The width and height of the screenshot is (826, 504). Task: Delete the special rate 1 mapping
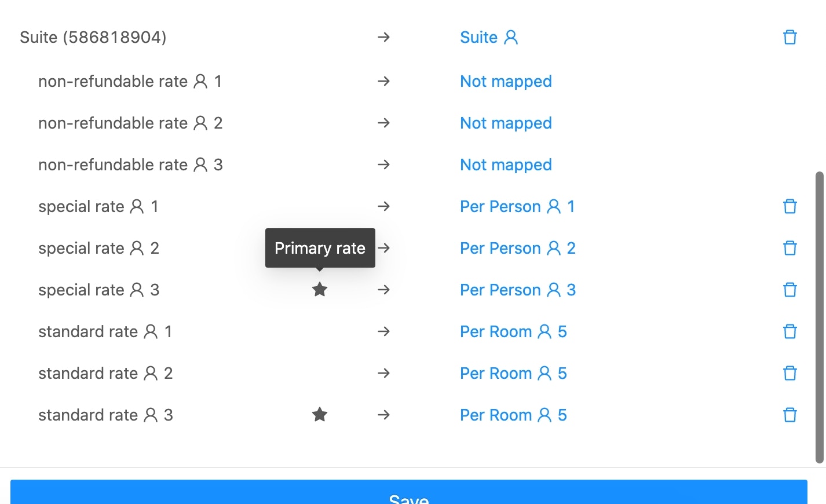pos(790,206)
